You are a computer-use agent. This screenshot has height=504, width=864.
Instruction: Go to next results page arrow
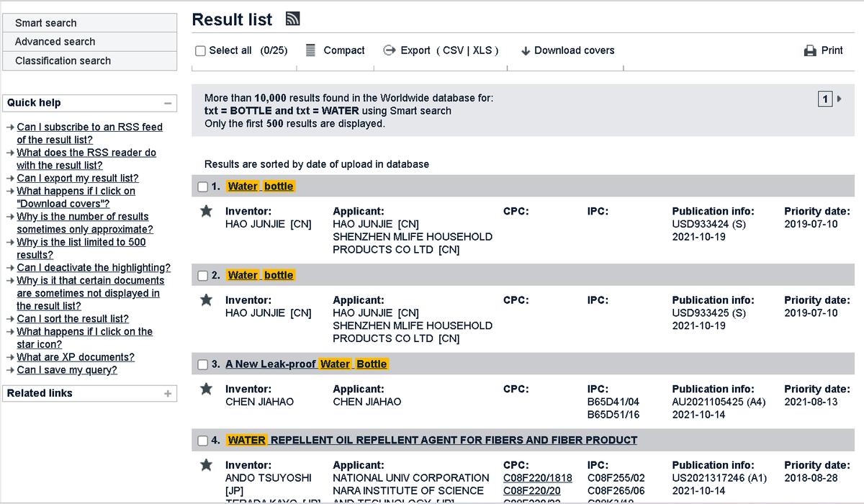[x=839, y=99]
